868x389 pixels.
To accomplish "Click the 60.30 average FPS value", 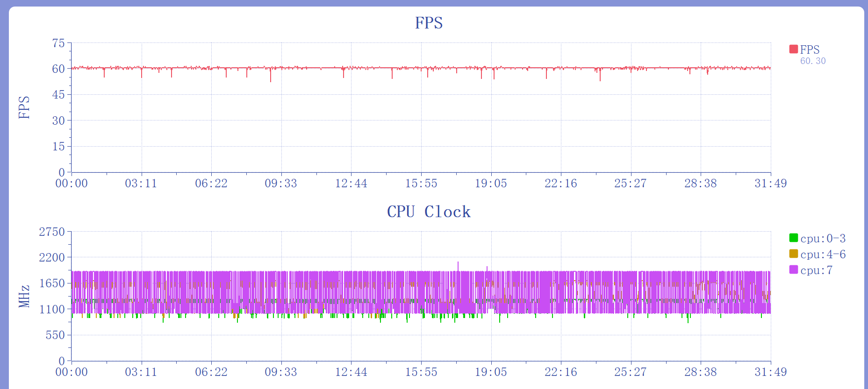I will [813, 61].
